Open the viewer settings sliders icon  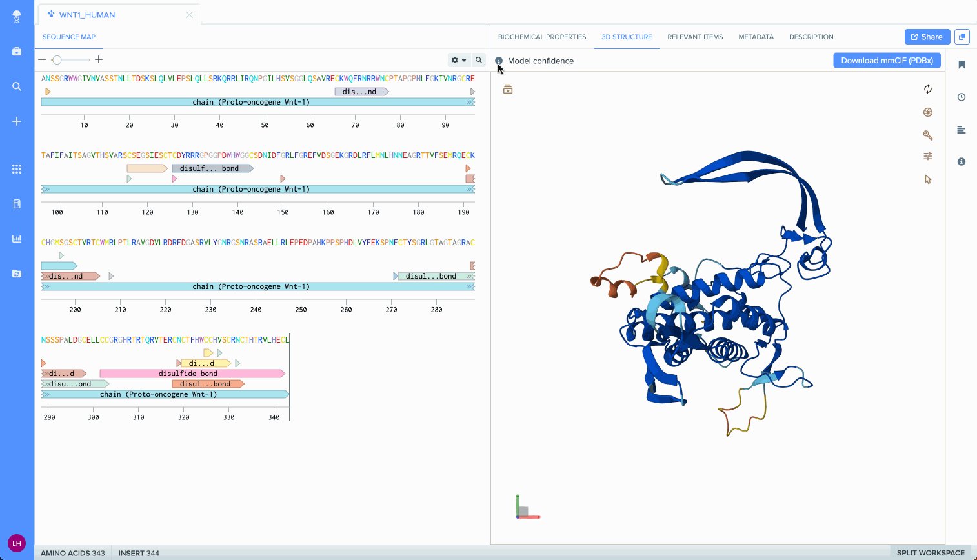coord(927,156)
